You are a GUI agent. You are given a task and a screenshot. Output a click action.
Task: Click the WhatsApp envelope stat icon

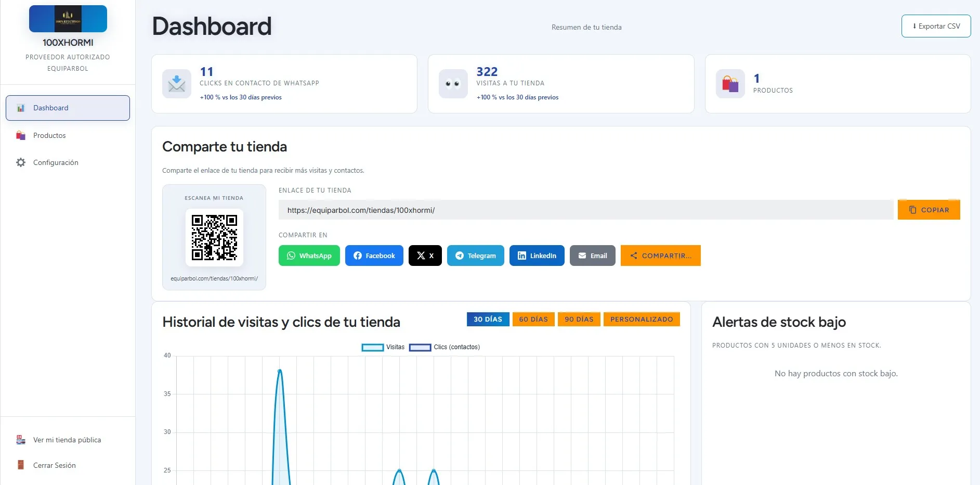(x=177, y=84)
